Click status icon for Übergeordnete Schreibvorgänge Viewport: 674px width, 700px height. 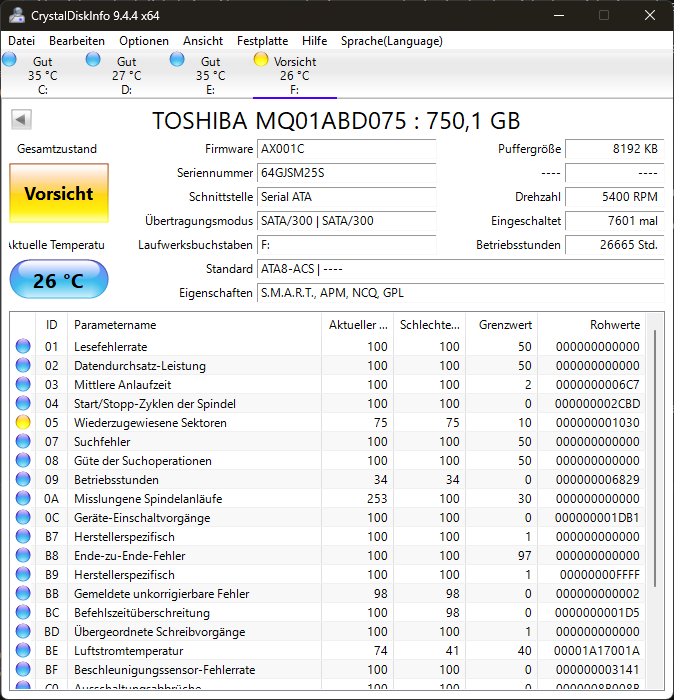[x=23, y=631]
